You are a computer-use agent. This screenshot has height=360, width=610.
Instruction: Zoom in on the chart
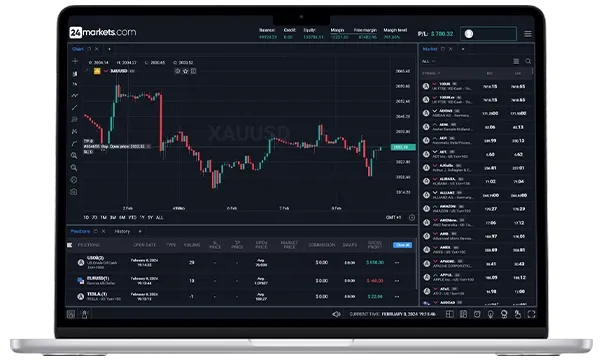tap(74, 156)
